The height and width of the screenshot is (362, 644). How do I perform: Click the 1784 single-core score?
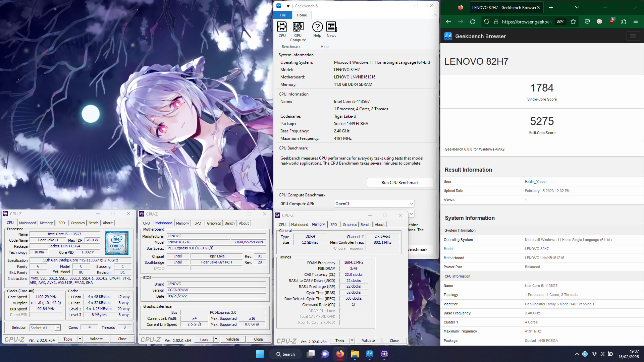point(542,88)
